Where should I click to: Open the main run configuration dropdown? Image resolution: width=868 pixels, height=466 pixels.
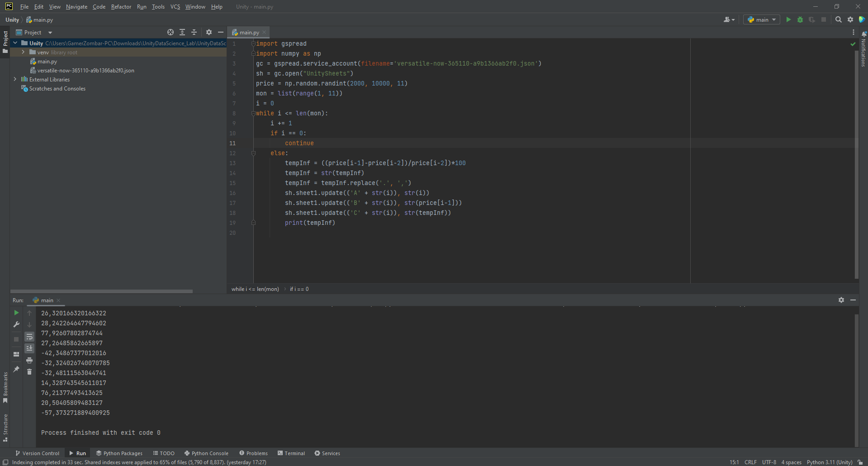click(x=761, y=19)
